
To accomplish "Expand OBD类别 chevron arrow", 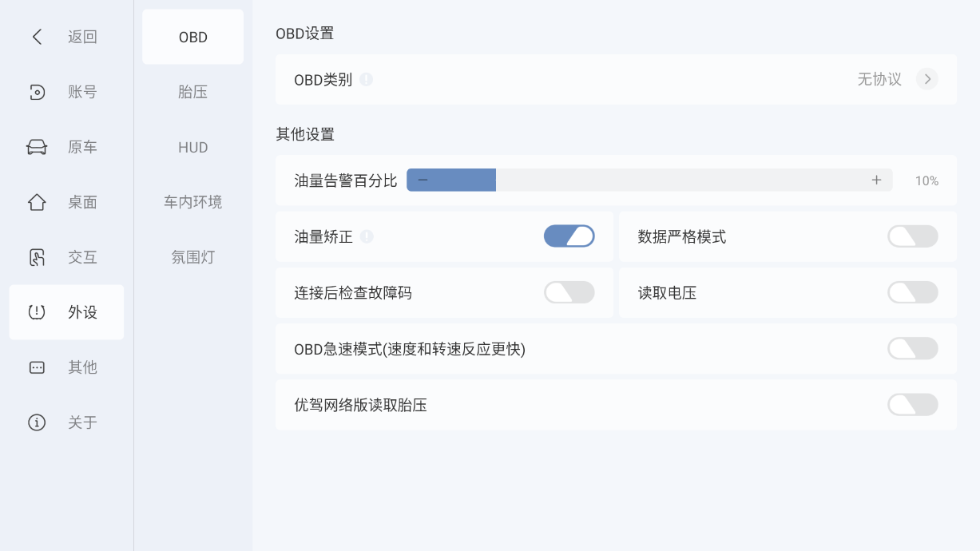I will pyautogui.click(x=926, y=79).
